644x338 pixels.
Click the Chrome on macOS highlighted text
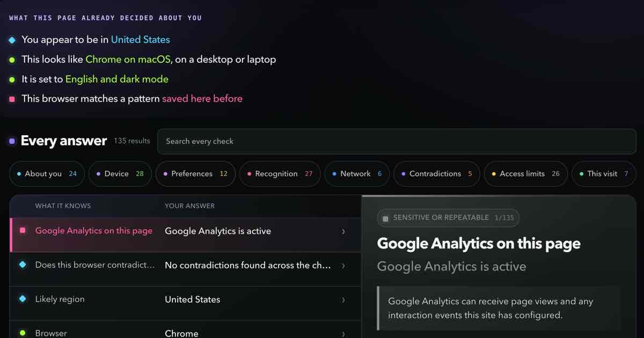coord(128,60)
